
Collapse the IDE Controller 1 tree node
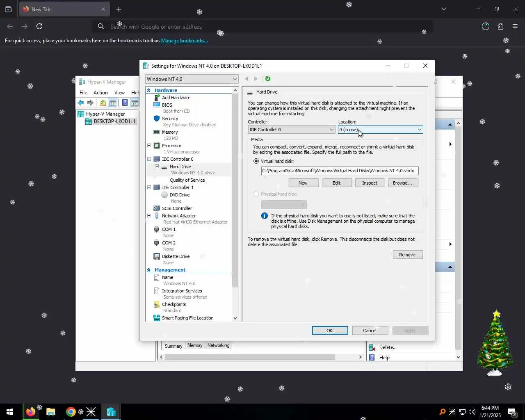(x=149, y=187)
